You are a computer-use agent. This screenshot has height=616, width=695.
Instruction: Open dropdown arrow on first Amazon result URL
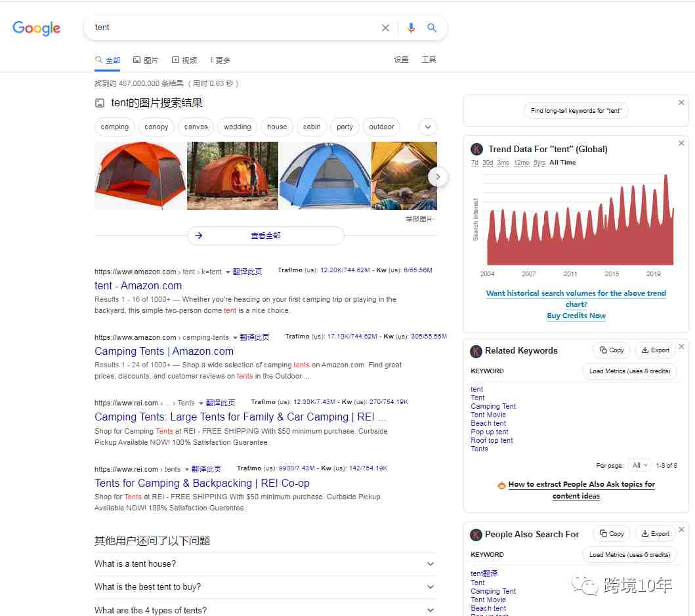tap(228, 272)
